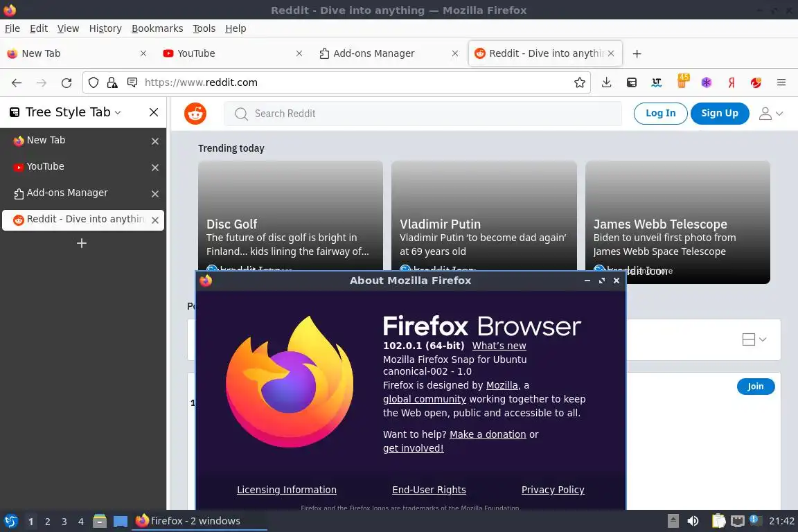Viewport: 798px width, 532px height.
Task: Open the Reddit user account dropdown
Action: (770, 114)
